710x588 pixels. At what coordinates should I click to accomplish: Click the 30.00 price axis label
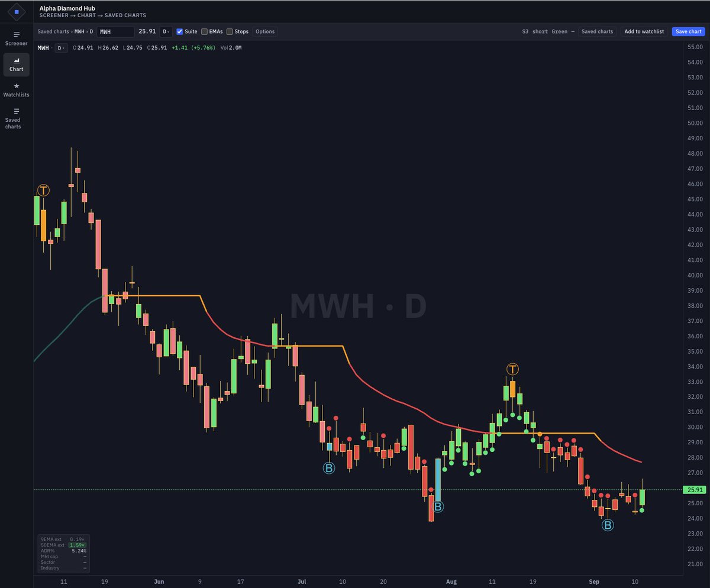pyautogui.click(x=695, y=427)
